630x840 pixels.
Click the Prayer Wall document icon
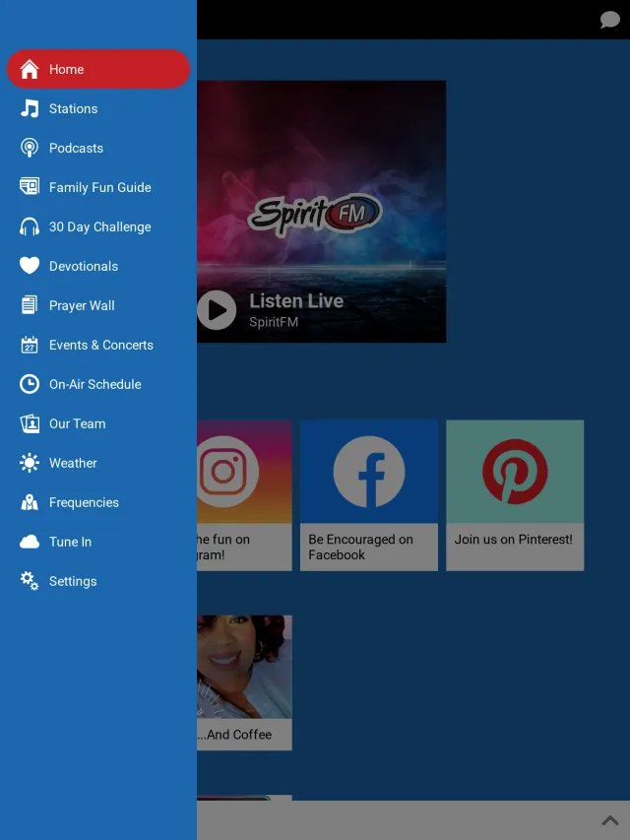click(30, 305)
